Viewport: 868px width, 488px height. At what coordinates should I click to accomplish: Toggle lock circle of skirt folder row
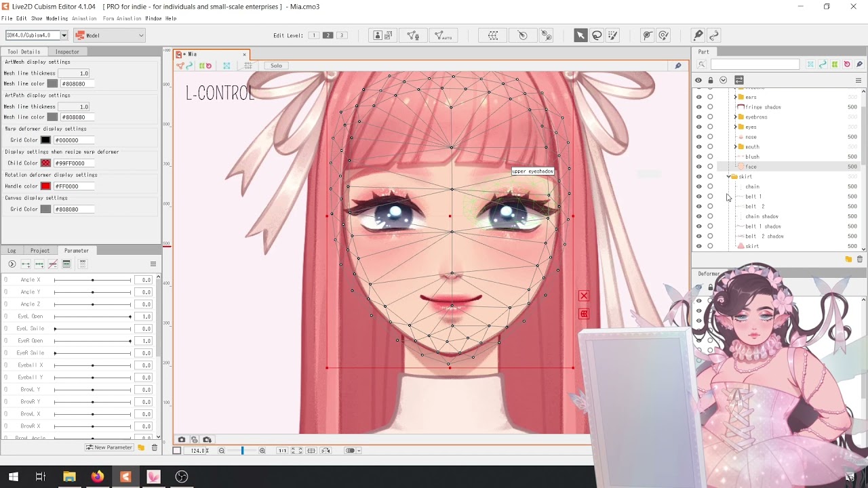710,176
